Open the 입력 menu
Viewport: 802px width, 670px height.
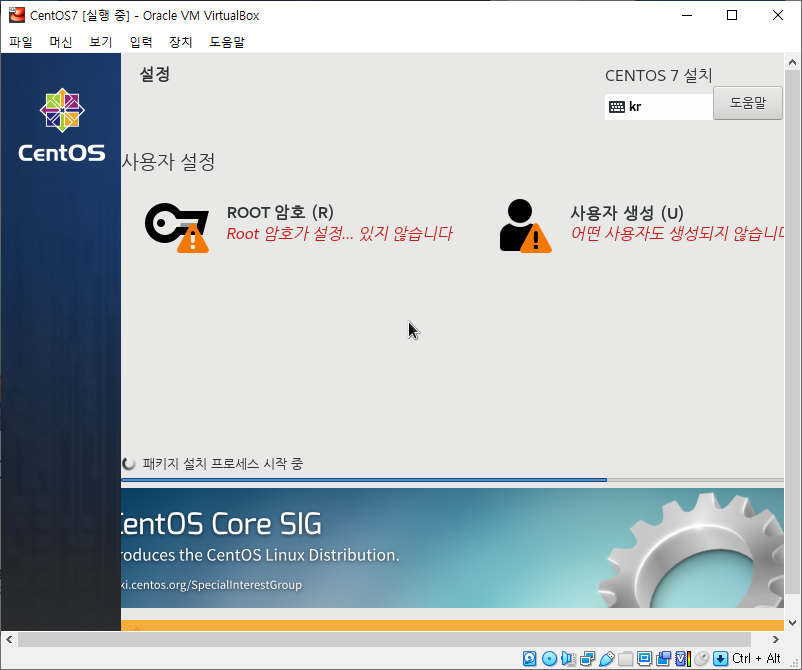(x=141, y=42)
